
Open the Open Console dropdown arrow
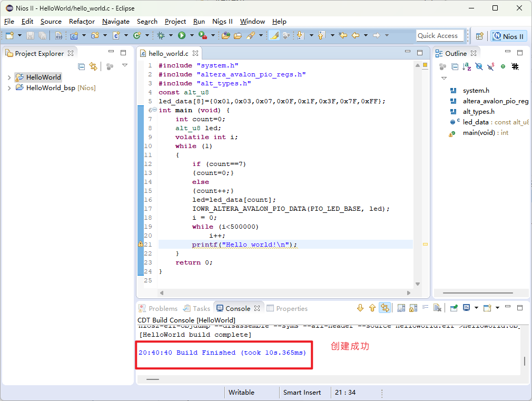[x=497, y=308]
